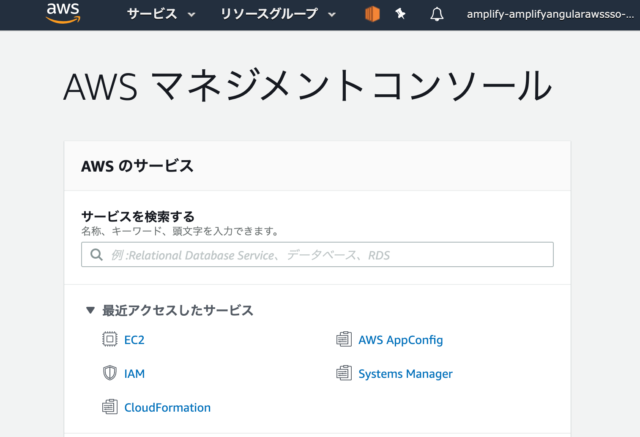Click the EC2 chip icon
This screenshot has width=640, height=437.
[109, 339]
